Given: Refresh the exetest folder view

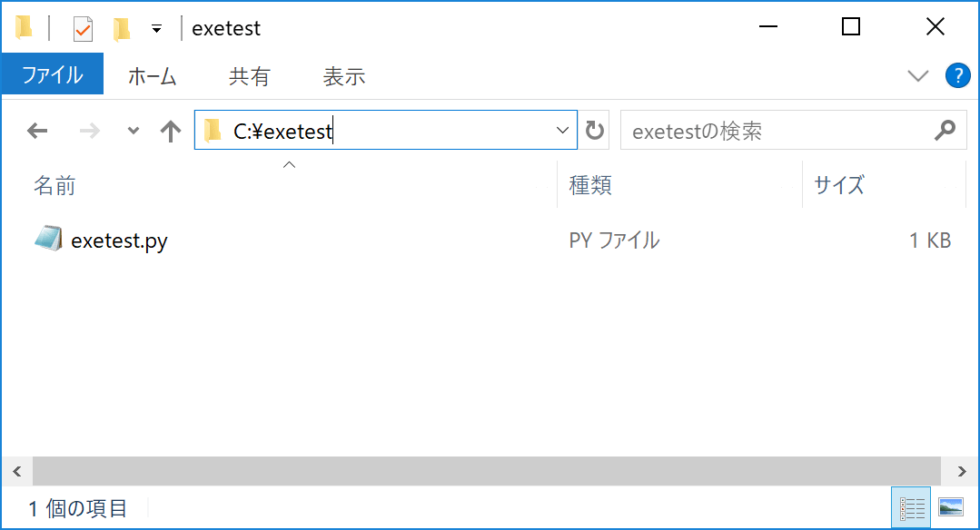Looking at the screenshot, I should click(595, 132).
